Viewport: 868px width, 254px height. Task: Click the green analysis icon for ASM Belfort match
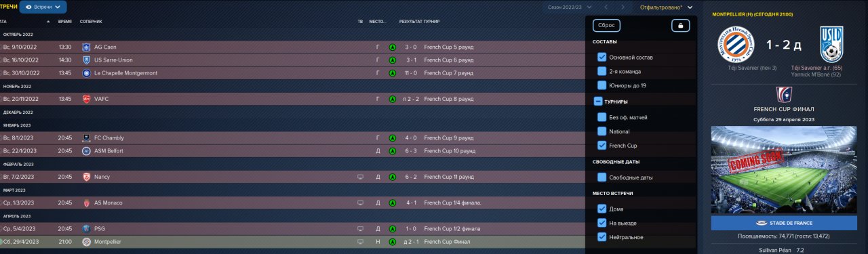point(392,151)
